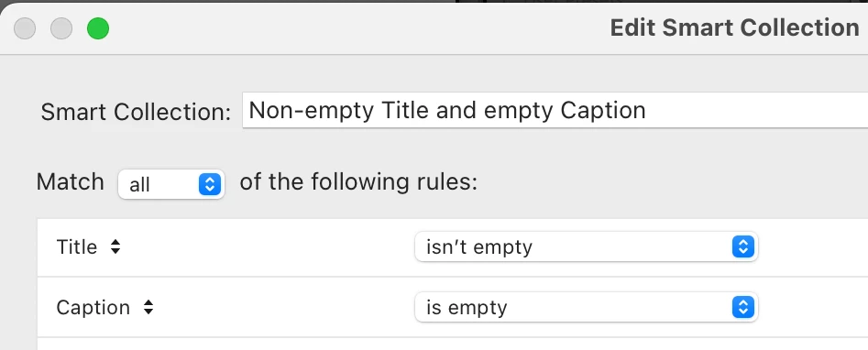Screen dimensions: 868x350
Task: Open the Match "all" dropdown
Action: tap(171, 184)
